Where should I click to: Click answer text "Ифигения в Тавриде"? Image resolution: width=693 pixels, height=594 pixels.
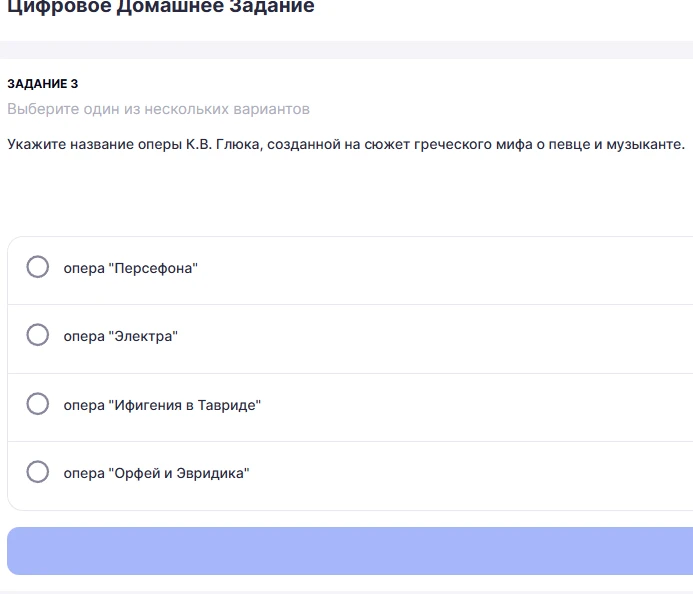(162, 405)
